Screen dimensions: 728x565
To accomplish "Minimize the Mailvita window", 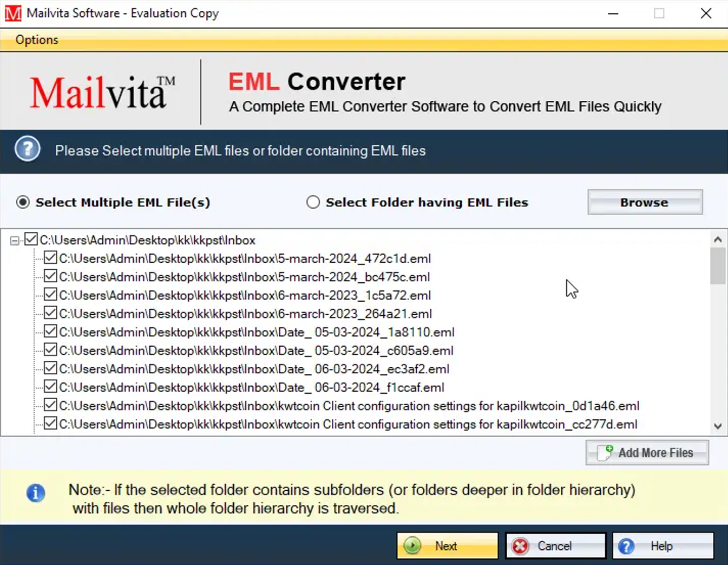I will tap(613, 14).
